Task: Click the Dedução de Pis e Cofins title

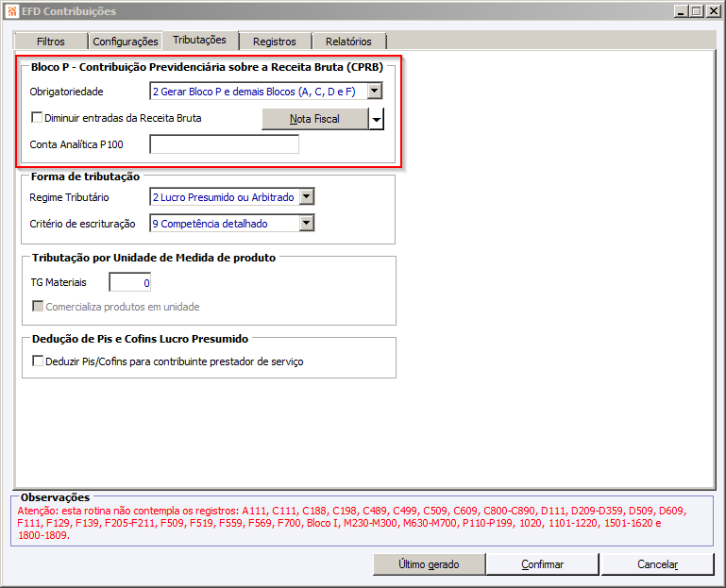Action: pos(141,339)
